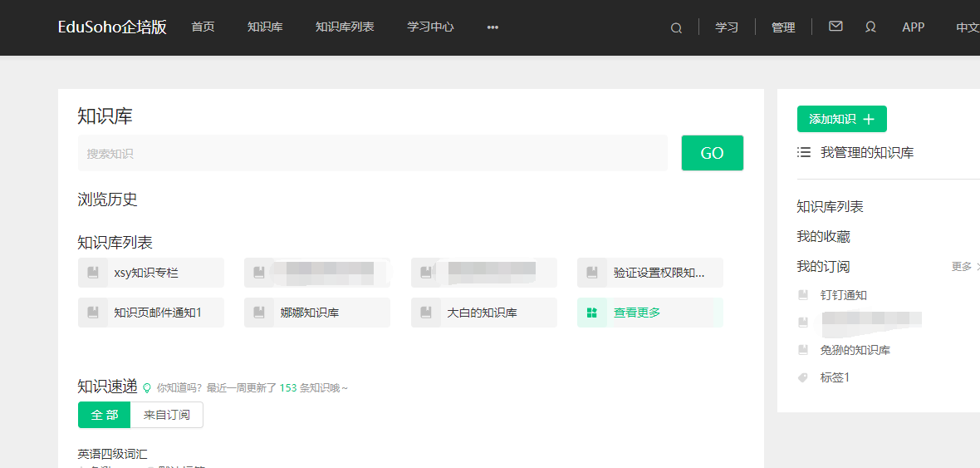Switch to the 来自订阅 tab

point(167,415)
